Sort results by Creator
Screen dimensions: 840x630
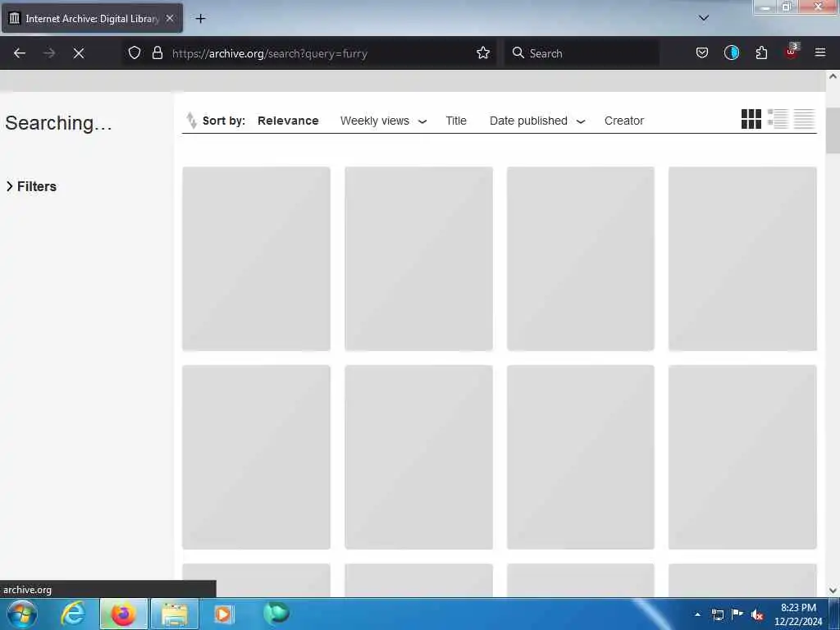pyautogui.click(x=624, y=121)
